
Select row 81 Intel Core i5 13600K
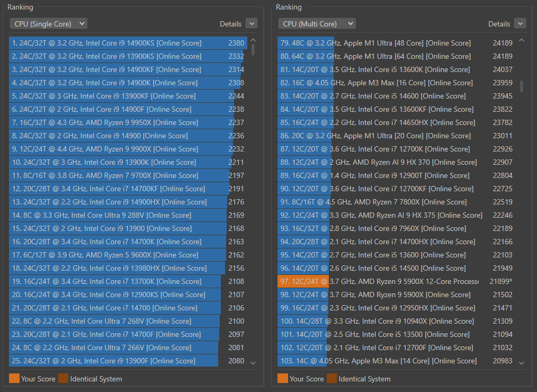[397, 69]
